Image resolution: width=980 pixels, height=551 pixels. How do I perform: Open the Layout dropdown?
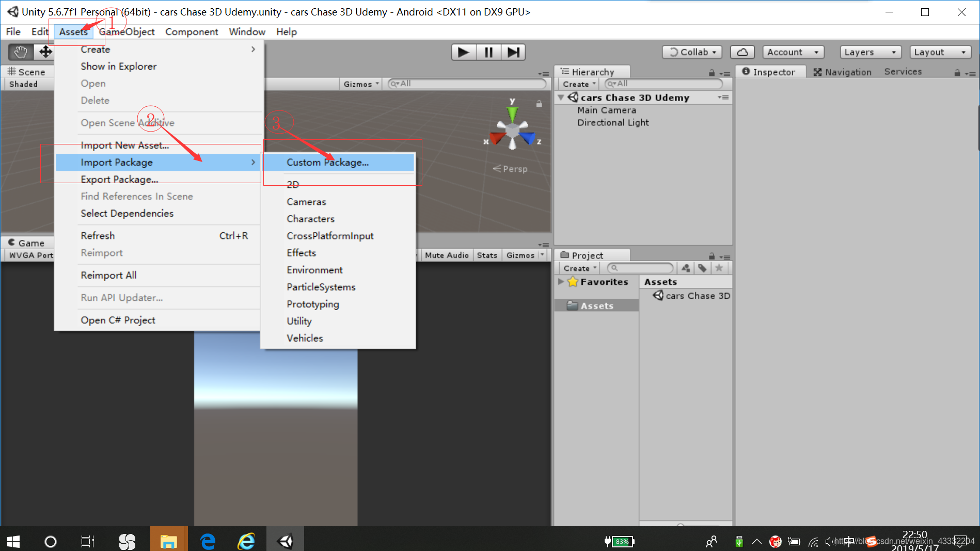(x=940, y=52)
